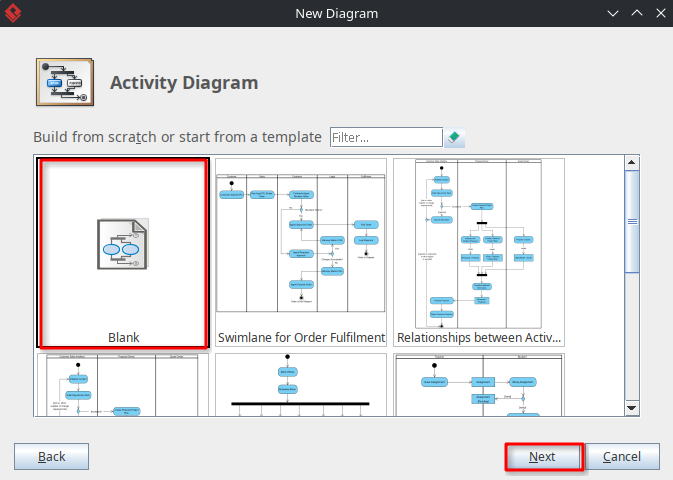Minimize the New Diagram dialog
The height and width of the screenshot is (480, 673).
coord(613,13)
